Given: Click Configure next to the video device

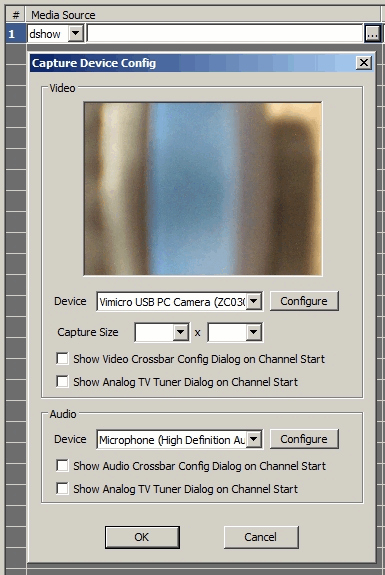Looking at the screenshot, I should (304, 301).
